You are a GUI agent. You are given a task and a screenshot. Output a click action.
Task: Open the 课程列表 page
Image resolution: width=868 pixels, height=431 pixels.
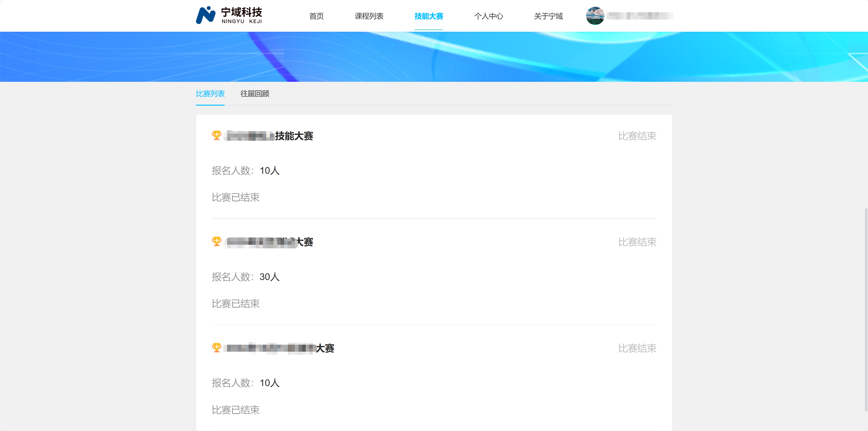(x=369, y=16)
